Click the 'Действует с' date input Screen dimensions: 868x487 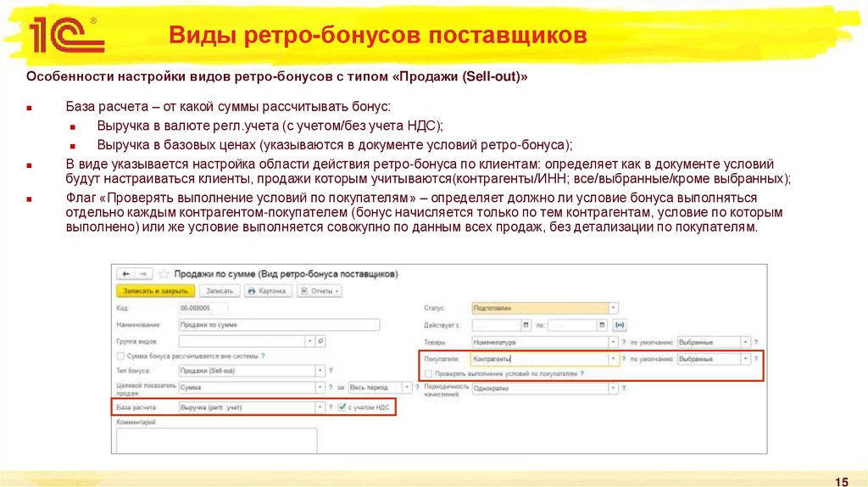click(x=497, y=325)
